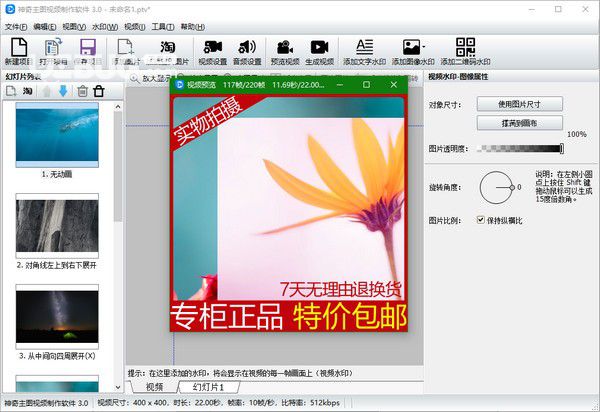The width and height of the screenshot is (600, 412).
Task: Open 音频设置 audio settings
Action: coord(247,52)
